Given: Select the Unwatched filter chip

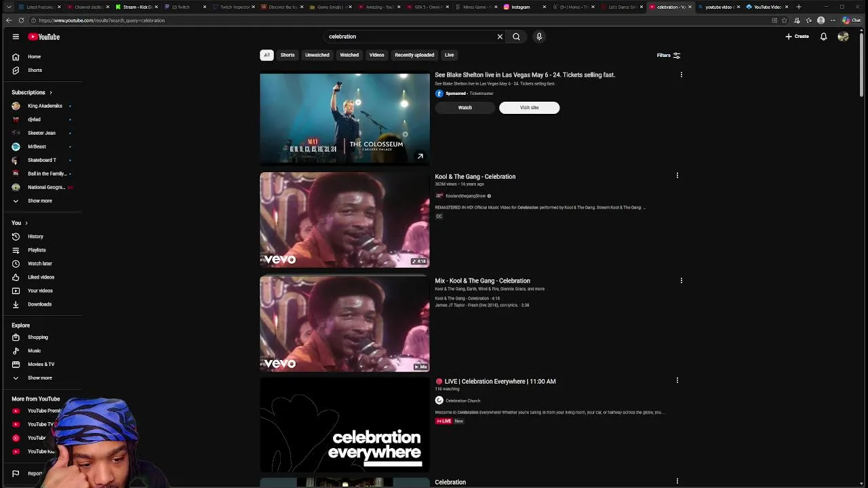Looking at the screenshot, I should [x=317, y=55].
